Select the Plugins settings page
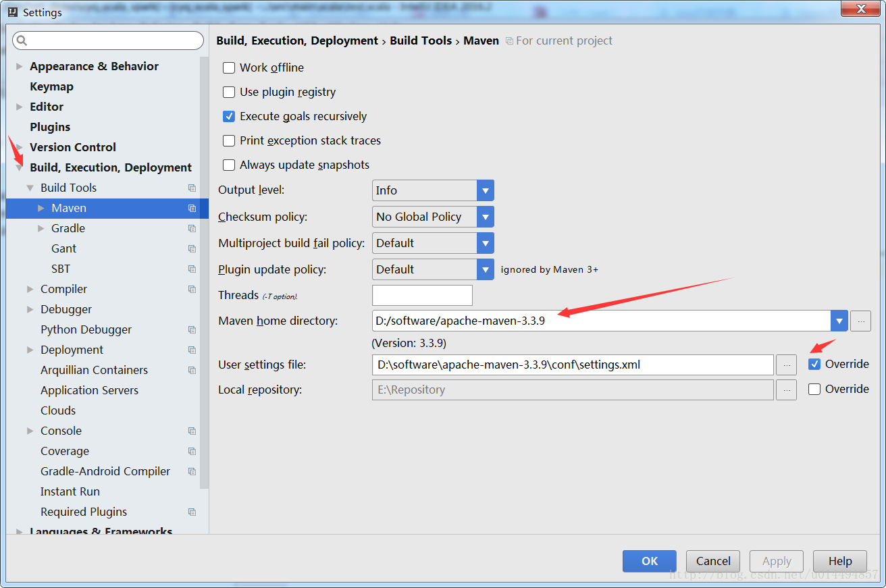The image size is (886, 588). 50,127
